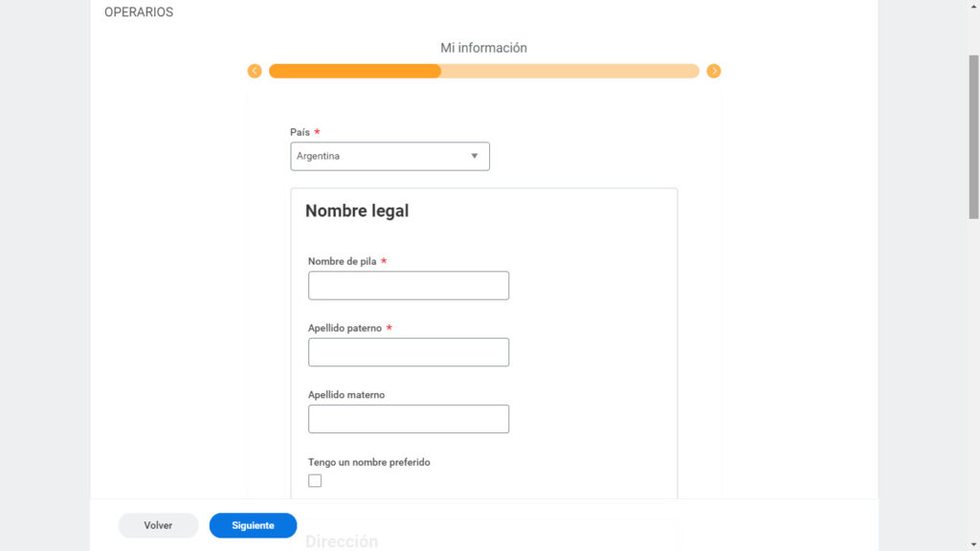Click the left arrow beside the progress bar
Viewport: 980px width, 551px height.
(x=255, y=71)
